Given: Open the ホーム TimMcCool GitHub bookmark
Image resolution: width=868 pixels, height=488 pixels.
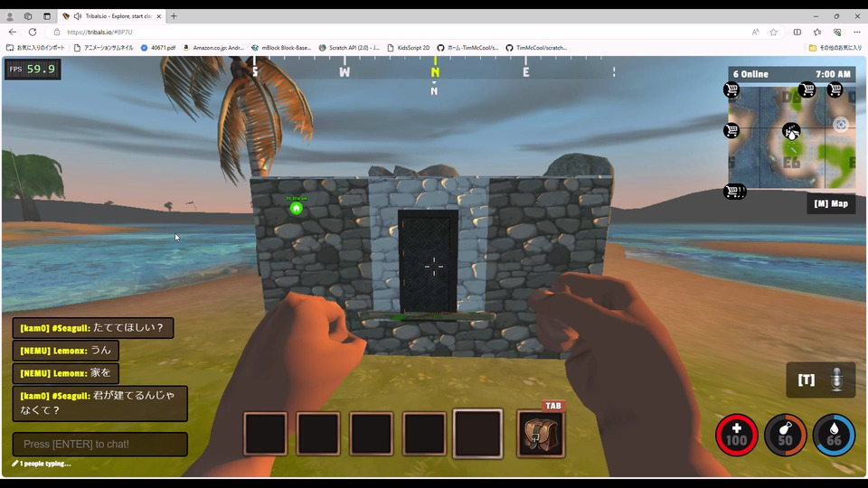Looking at the screenshot, I should pos(467,48).
